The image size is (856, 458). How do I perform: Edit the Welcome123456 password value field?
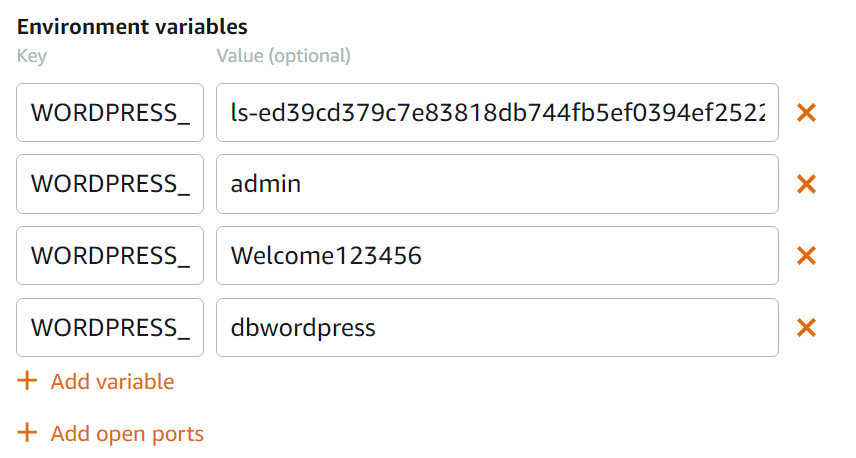pos(497,255)
